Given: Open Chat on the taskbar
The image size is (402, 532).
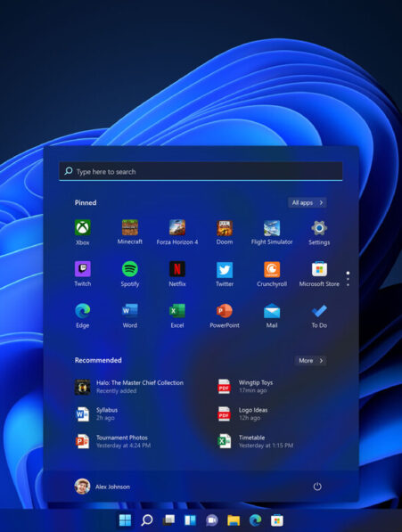Looking at the screenshot, I should coord(212,520).
